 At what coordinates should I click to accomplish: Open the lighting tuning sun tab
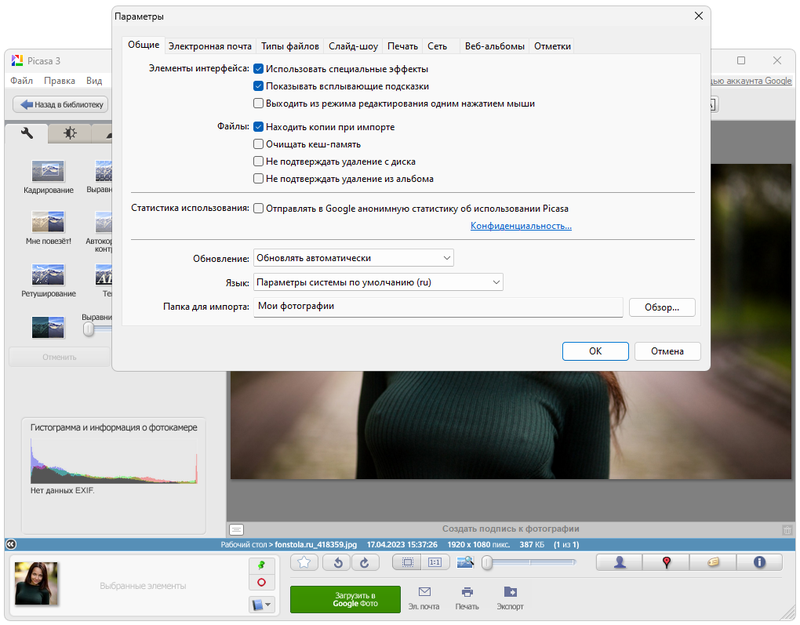pos(70,134)
